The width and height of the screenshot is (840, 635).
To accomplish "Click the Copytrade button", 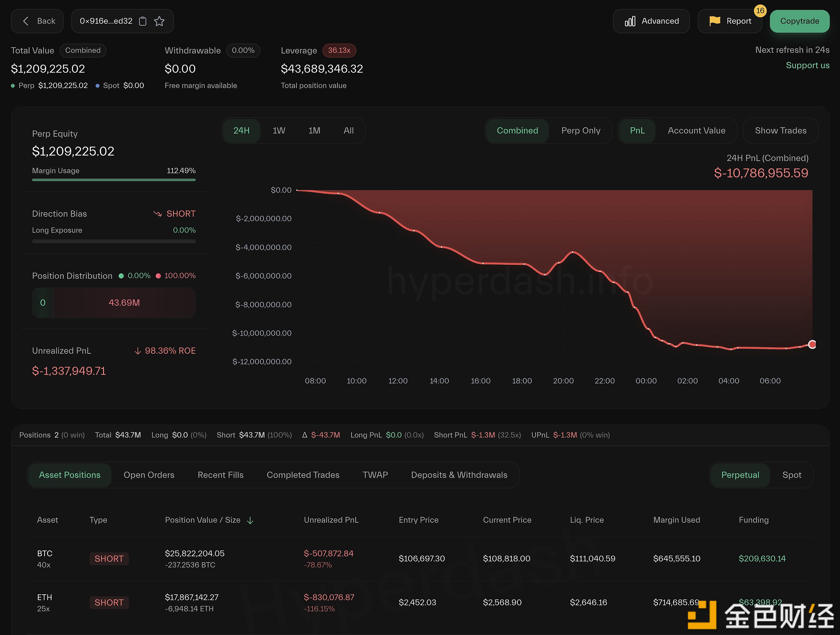I will click(799, 21).
